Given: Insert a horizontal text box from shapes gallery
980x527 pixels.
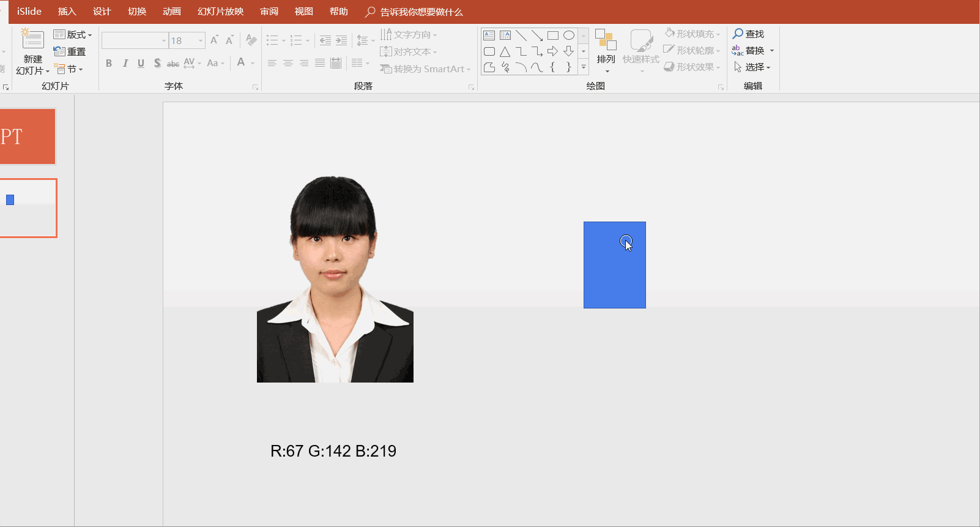Looking at the screenshot, I should point(489,36).
